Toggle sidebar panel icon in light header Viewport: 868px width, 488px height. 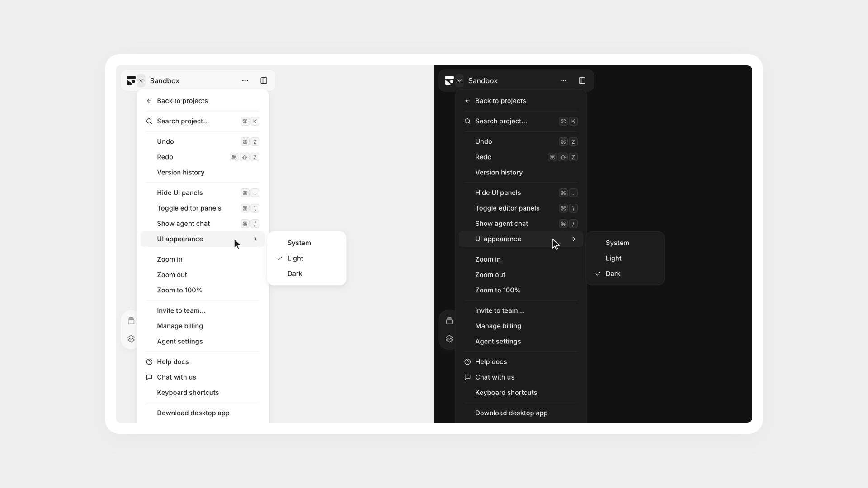[264, 80]
